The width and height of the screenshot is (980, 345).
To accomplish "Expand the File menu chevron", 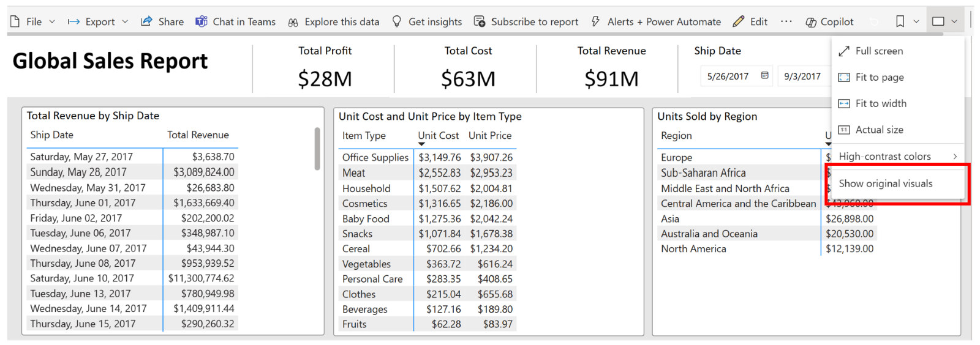I will click(x=52, y=21).
